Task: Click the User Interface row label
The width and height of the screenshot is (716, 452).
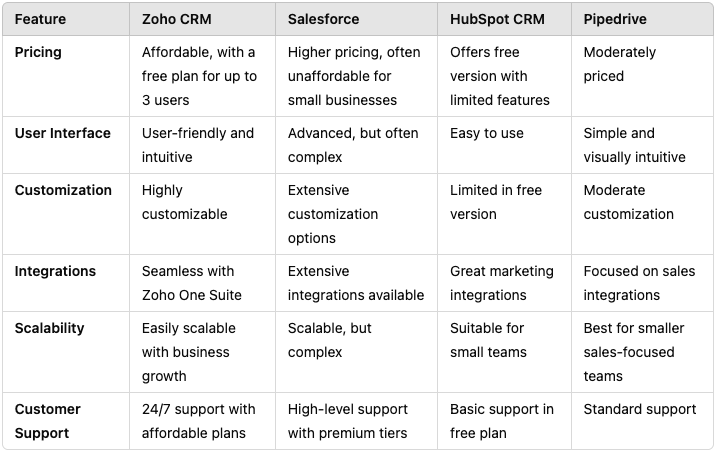Action: (x=63, y=133)
